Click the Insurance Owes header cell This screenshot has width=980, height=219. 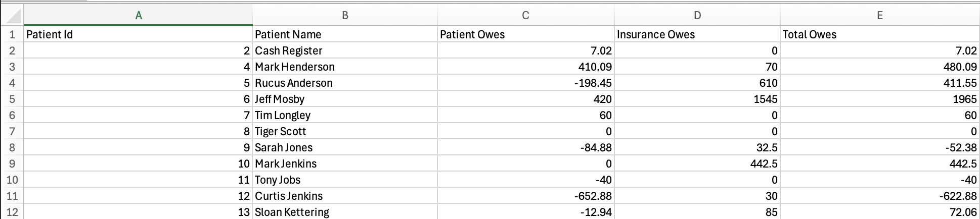click(697, 34)
